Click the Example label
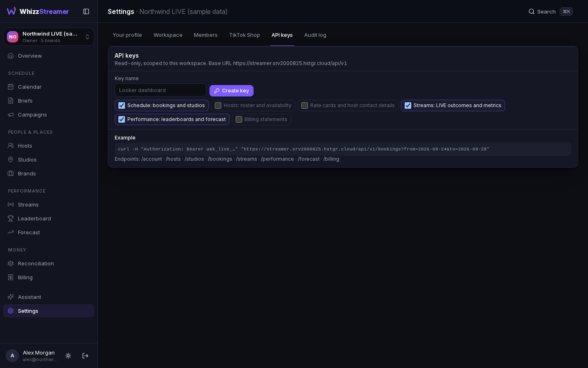Viewport: 588px width, 368px height. [125, 138]
